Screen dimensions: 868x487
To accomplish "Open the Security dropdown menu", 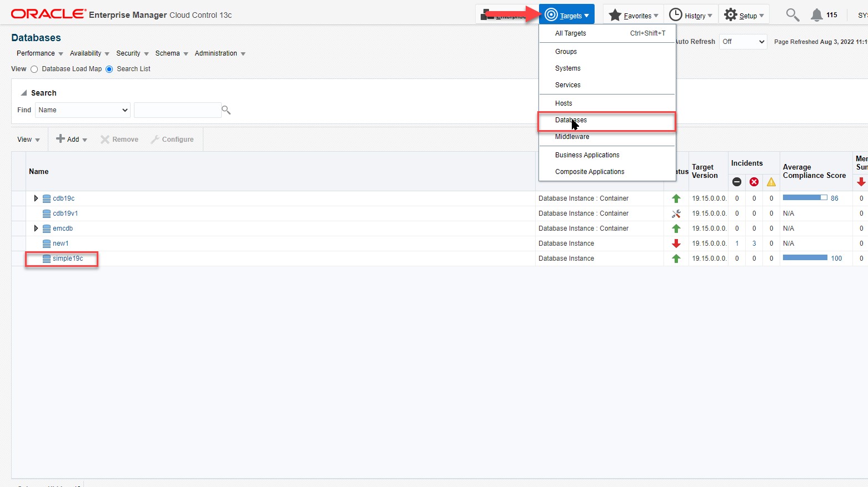I will tap(132, 53).
